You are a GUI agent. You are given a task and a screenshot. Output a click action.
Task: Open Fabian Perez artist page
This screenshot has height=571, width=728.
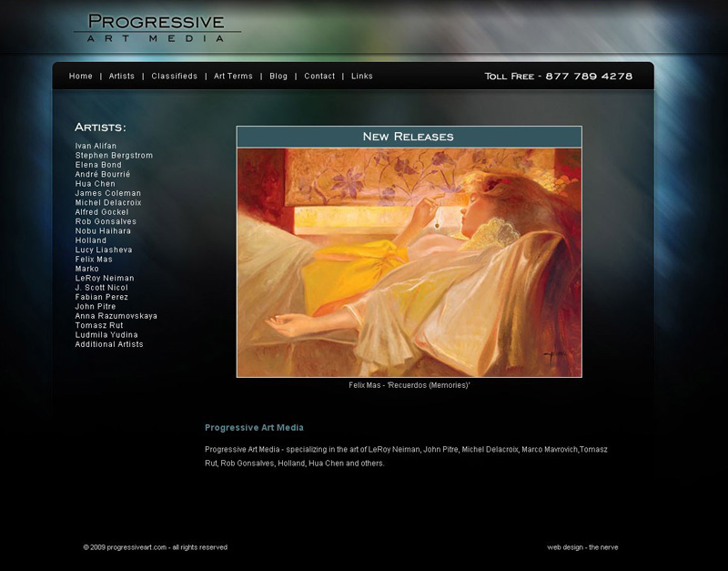pyautogui.click(x=102, y=297)
